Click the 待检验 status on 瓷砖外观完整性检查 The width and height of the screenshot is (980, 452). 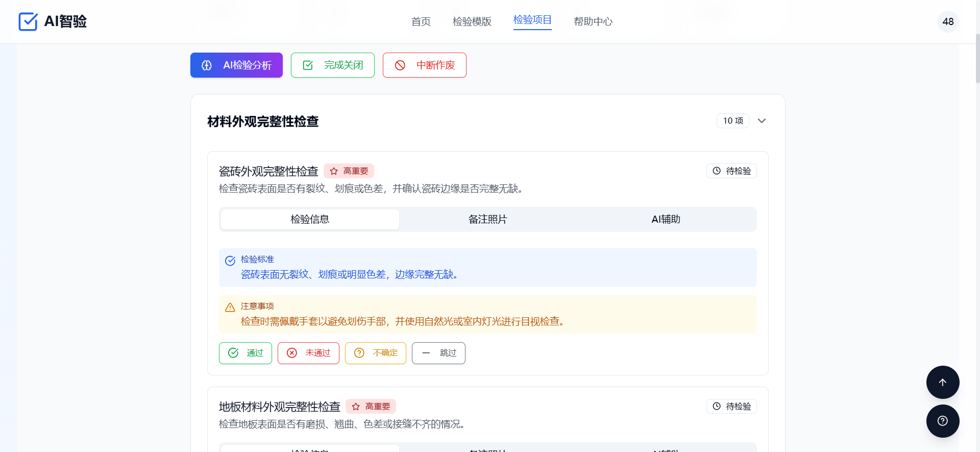(731, 171)
